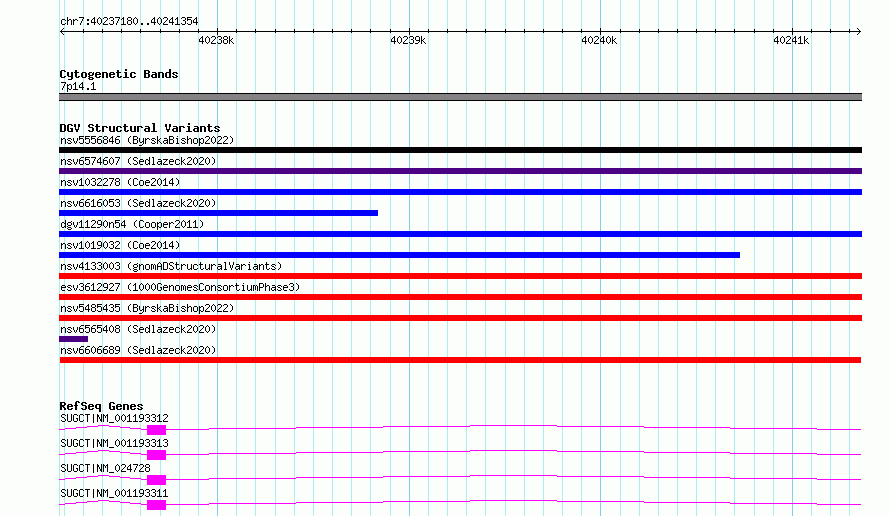Viewport: 890px width, 516px height.
Task: Click the 40240k ruler label
Action: (599, 40)
